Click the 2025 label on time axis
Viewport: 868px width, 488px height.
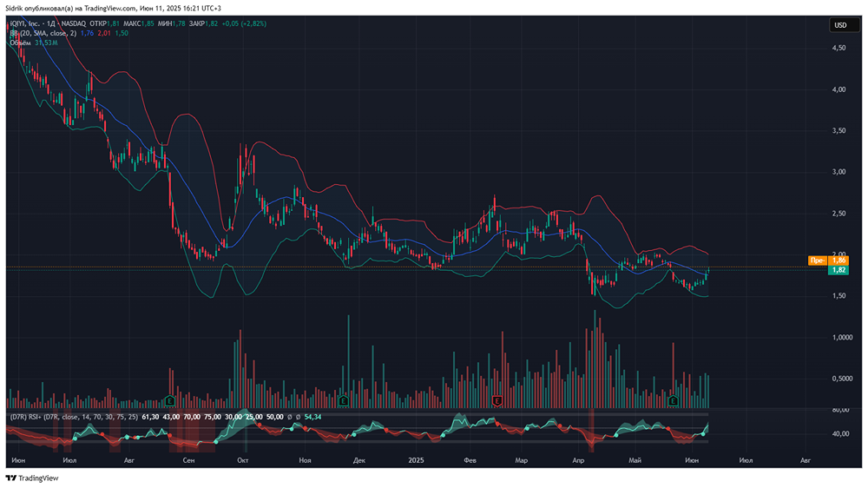[416, 460]
